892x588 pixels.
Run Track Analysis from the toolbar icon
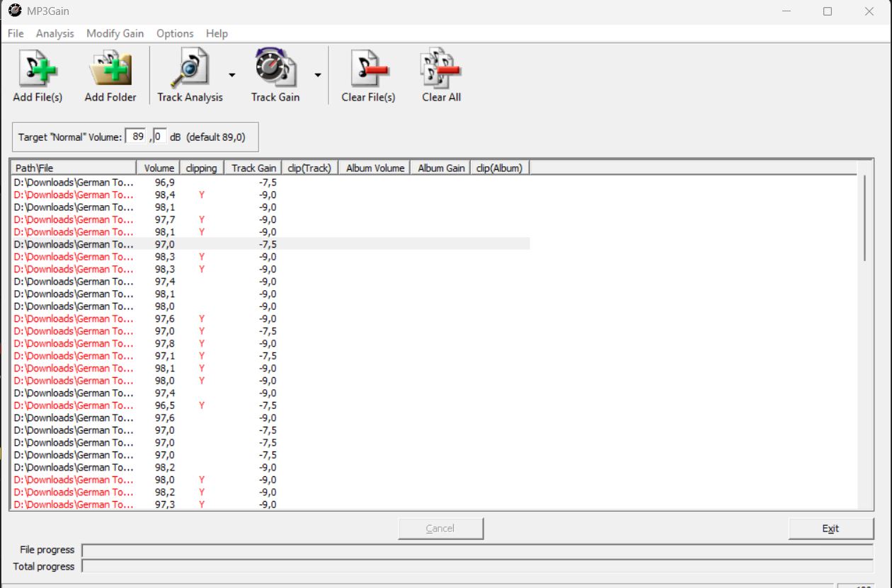point(190,69)
